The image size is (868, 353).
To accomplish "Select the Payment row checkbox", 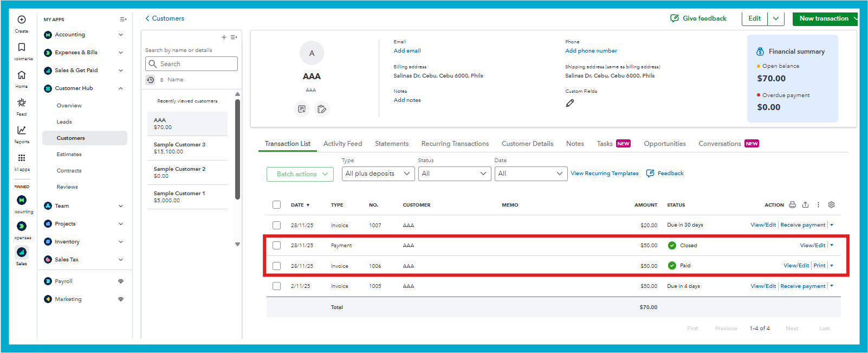I will (x=277, y=246).
